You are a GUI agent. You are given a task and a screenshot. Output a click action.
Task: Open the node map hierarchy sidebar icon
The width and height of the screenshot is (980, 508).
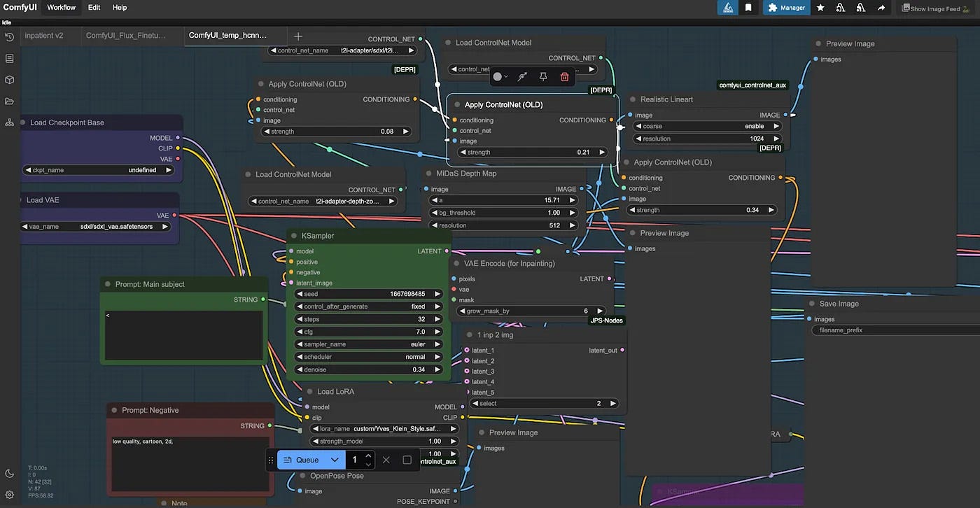pyautogui.click(x=9, y=122)
